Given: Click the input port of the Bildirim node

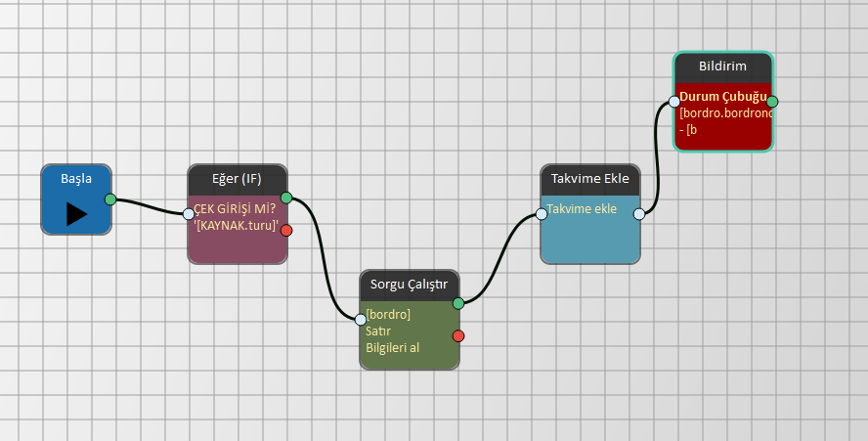Looking at the screenshot, I should pyautogui.click(x=674, y=101).
